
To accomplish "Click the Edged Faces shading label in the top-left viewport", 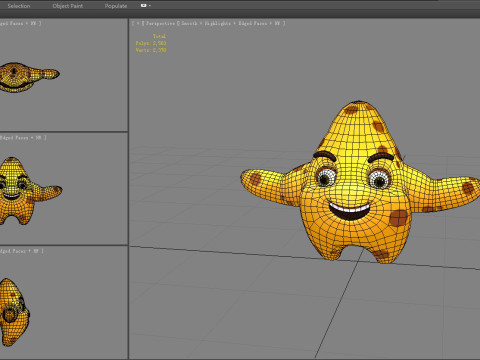I will tap(11, 23).
